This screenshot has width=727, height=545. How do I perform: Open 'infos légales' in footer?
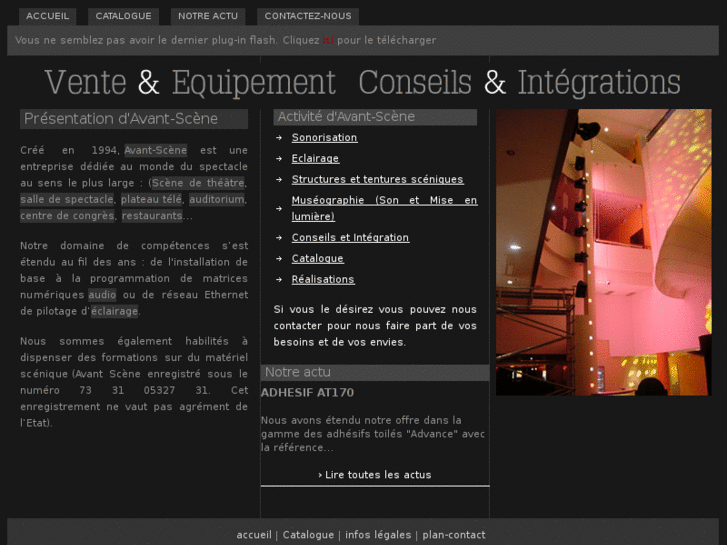tap(378, 535)
